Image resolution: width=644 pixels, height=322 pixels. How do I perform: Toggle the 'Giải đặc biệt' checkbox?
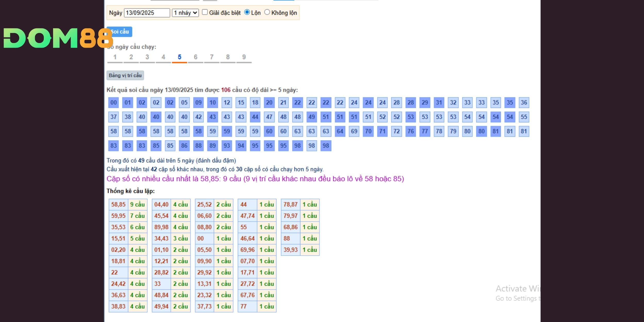205,12
